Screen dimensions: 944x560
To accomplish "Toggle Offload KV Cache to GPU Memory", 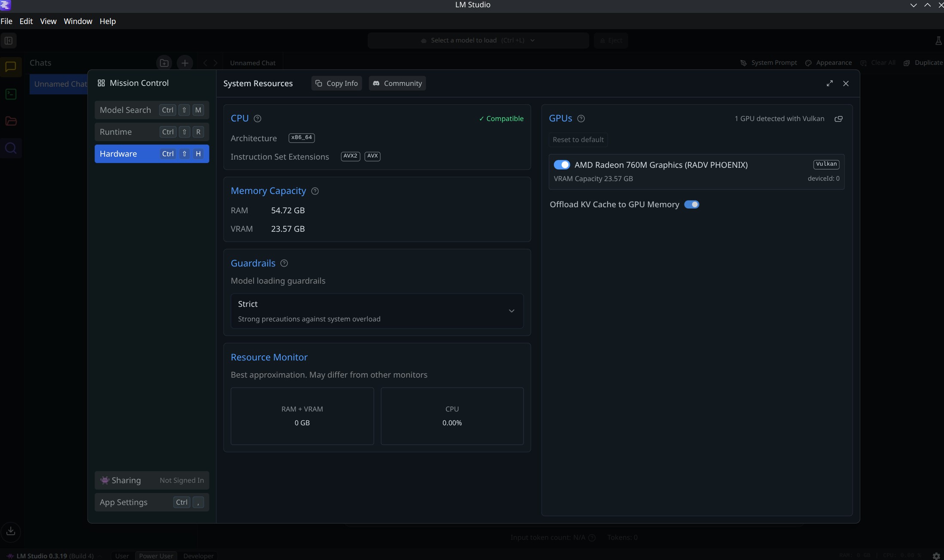I will tap(692, 205).
